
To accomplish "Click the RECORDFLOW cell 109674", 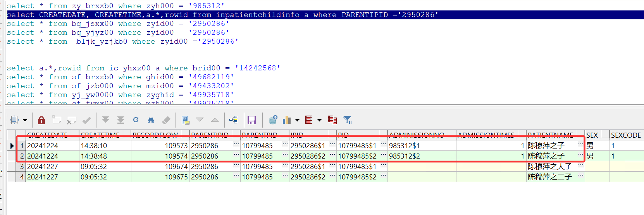I will pyautogui.click(x=160, y=167).
